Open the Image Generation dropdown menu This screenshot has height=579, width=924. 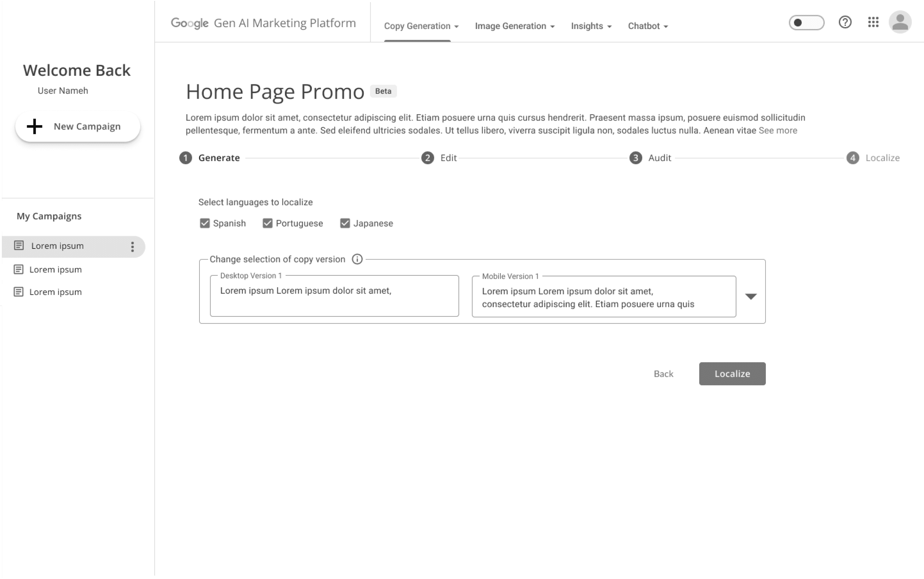coord(515,26)
